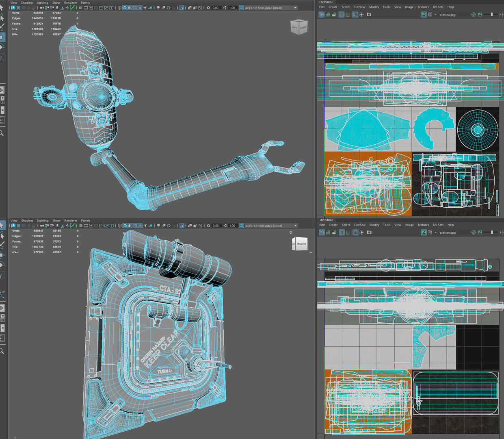The width and height of the screenshot is (504, 439).
Task: Take UV snapshot with top UV Editor camera icon
Action: point(369,15)
